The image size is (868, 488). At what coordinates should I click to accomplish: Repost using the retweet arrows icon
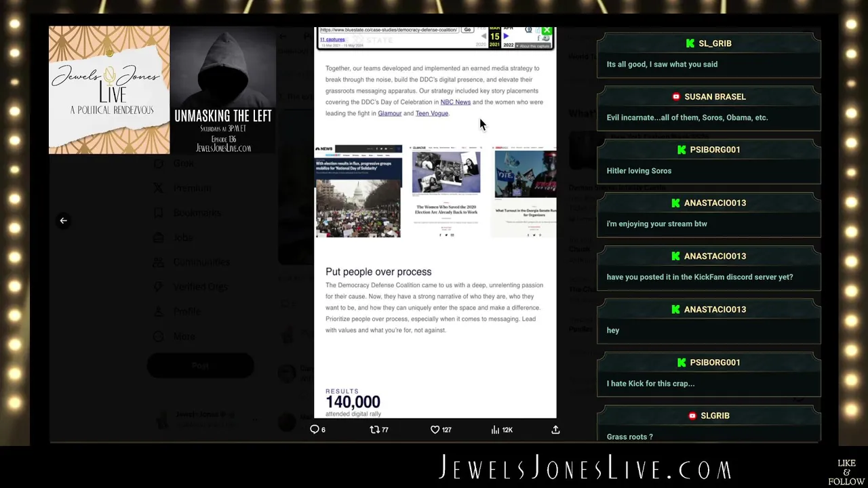tap(374, 430)
